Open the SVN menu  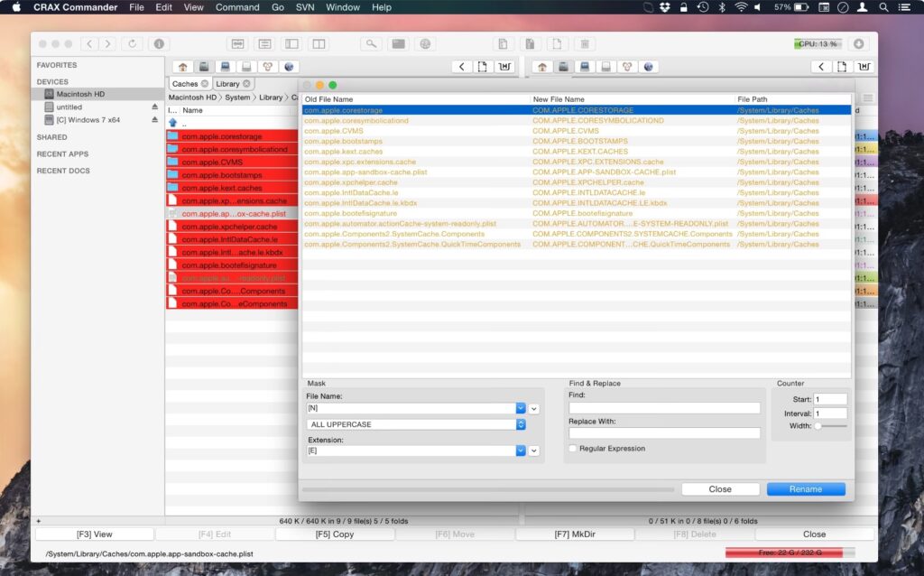coord(304,7)
